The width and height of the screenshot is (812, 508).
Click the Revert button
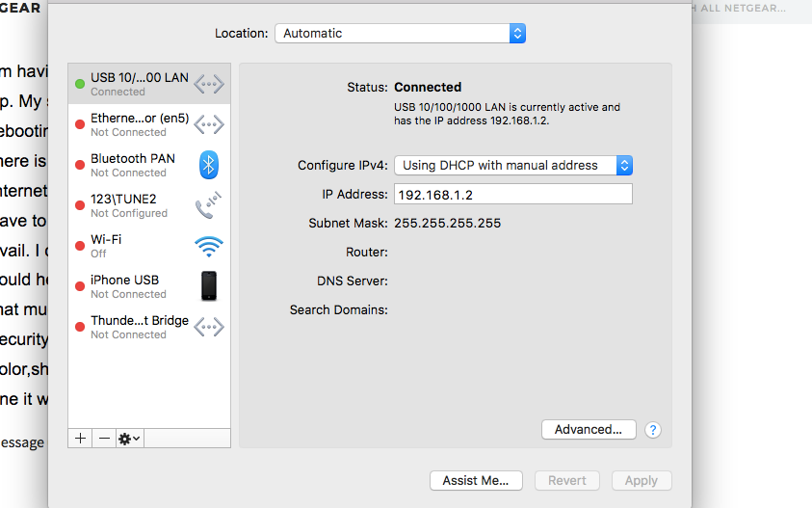coord(567,480)
